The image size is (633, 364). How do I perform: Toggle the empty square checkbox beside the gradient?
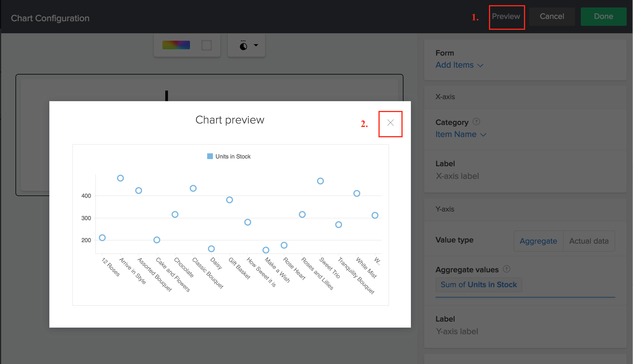pyautogui.click(x=207, y=45)
